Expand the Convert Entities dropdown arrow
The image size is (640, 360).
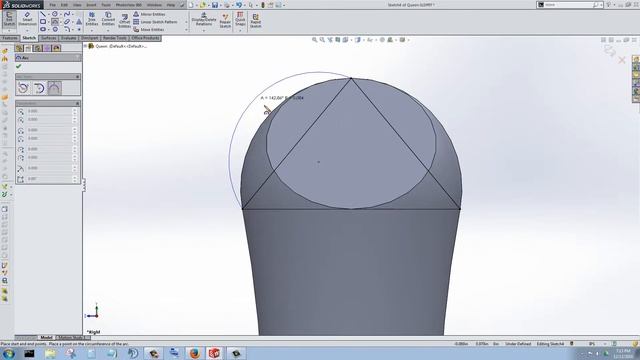click(108, 30)
